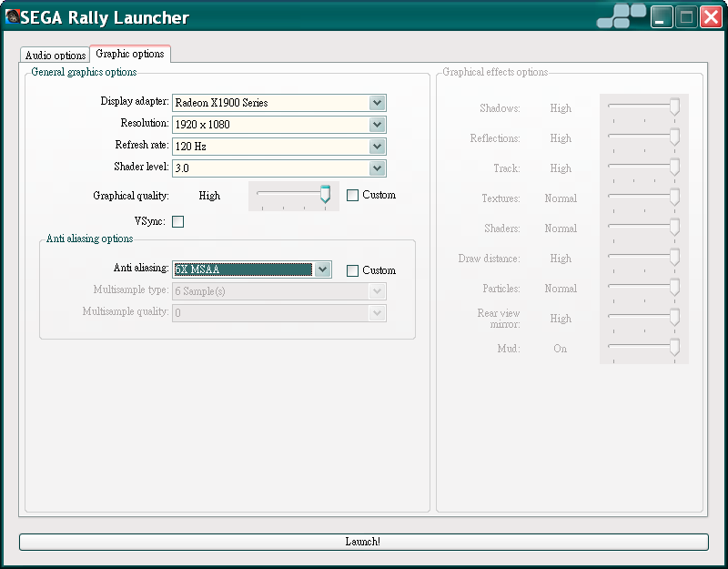This screenshot has height=569, width=728.
Task: Maximize the launcher window
Action: [686, 16]
